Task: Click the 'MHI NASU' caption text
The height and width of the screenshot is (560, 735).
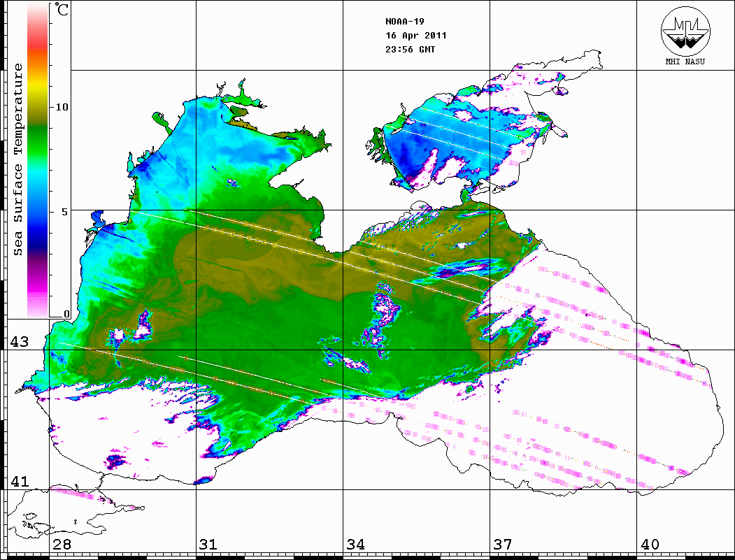Action: click(685, 62)
